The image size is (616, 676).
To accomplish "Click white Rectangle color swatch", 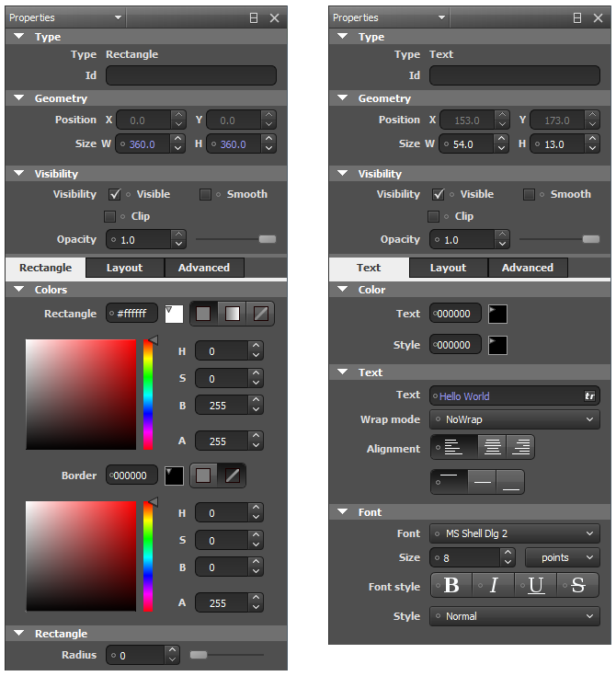I will 174,314.
